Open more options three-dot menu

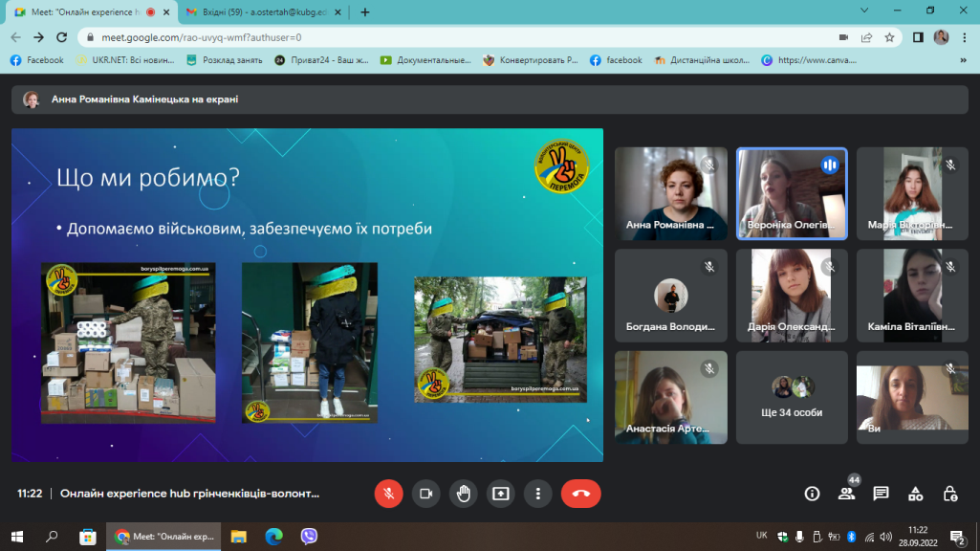pos(538,494)
